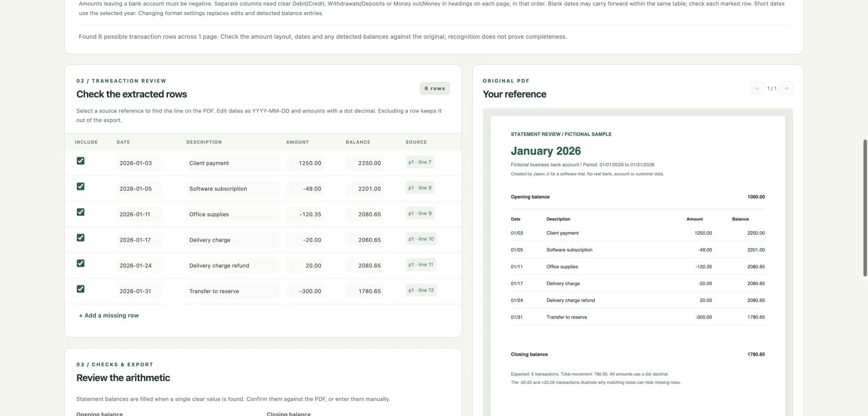Edit the date field 2026-01-05
Screen dimensions: 868x416
tap(139, 189)
